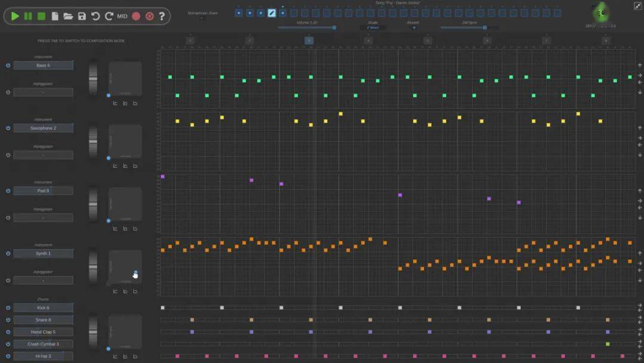Open the Bass 5 instrument selector
This screenshot has height=363, width=644.
coord(43,65)
